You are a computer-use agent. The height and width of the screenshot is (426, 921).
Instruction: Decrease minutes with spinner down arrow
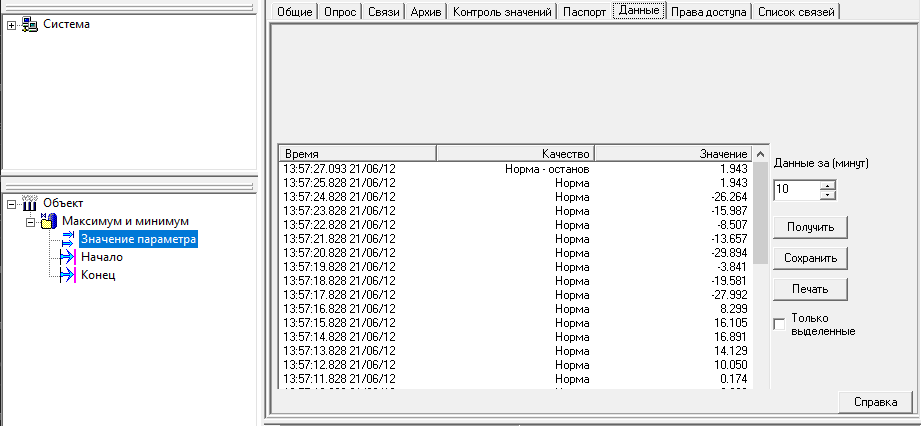point(828,195)
